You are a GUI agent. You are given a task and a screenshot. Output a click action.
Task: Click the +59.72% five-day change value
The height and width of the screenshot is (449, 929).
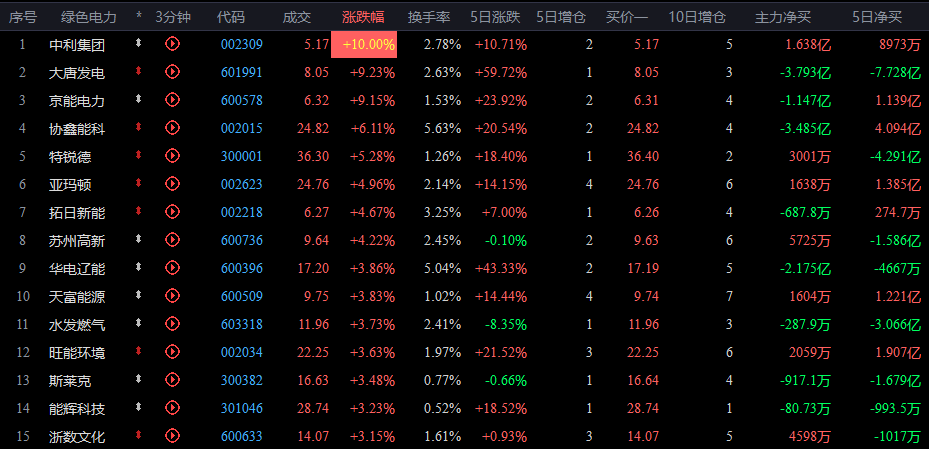tap(501, 72)
